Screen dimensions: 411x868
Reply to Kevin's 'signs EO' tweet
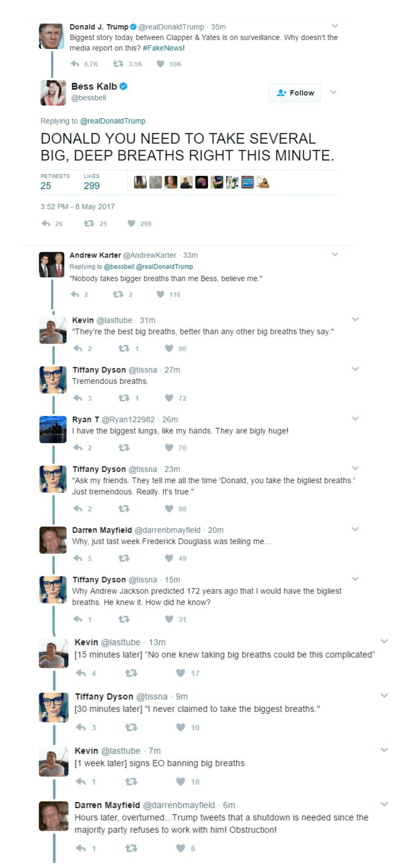point(81,781)
